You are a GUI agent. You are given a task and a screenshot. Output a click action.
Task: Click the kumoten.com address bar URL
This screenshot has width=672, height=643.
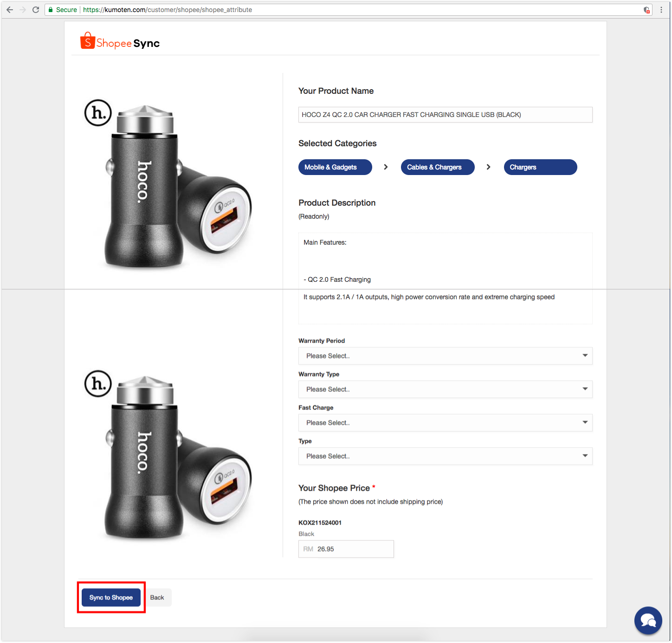168,10
